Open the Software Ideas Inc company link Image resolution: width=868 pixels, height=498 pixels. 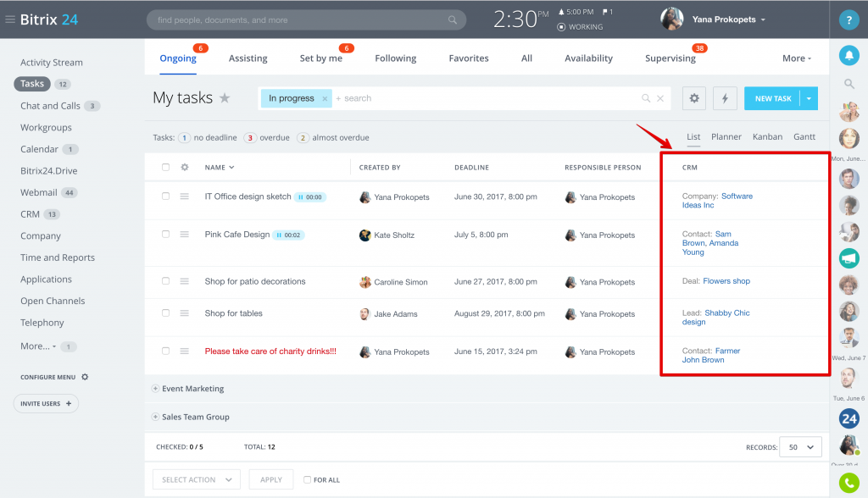(717, 201)
